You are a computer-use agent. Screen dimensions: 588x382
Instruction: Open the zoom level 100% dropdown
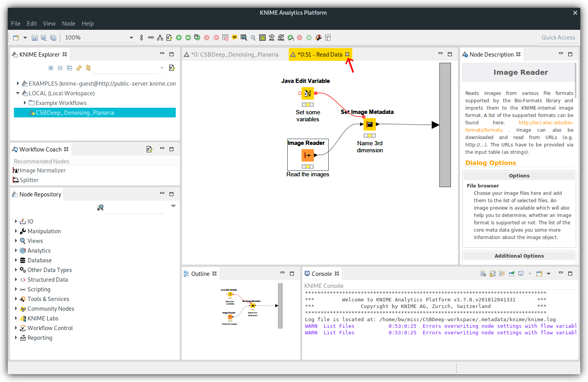tap(131, 38)
